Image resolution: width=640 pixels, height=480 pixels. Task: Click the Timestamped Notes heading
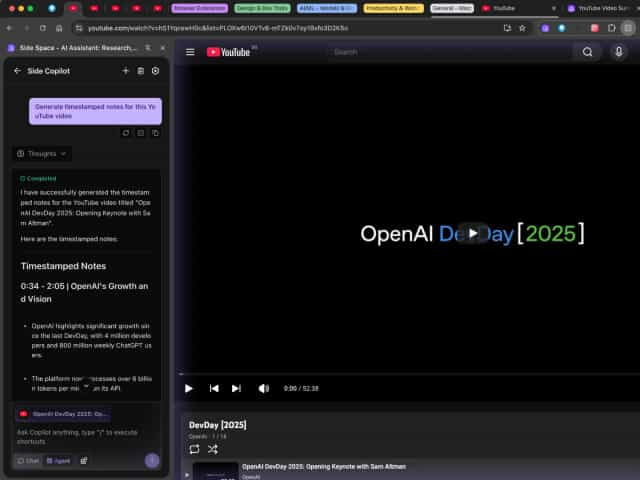[x=63, y=266]
